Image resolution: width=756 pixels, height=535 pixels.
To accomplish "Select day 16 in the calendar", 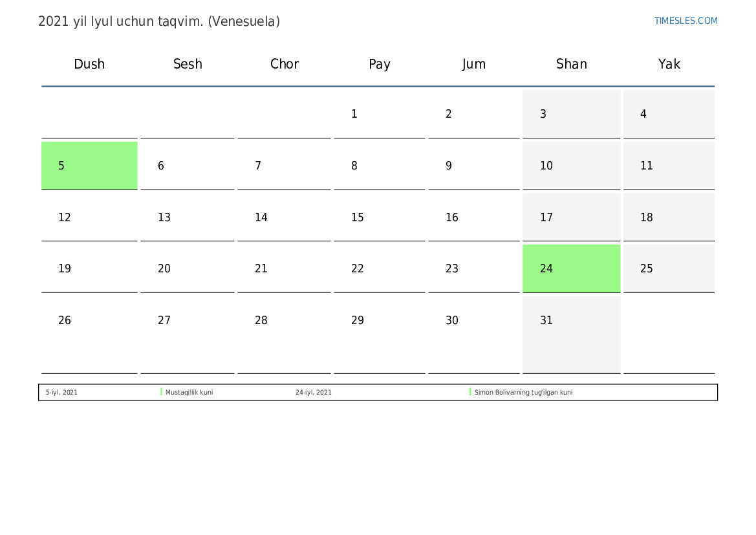I will [x=474, y=217].
